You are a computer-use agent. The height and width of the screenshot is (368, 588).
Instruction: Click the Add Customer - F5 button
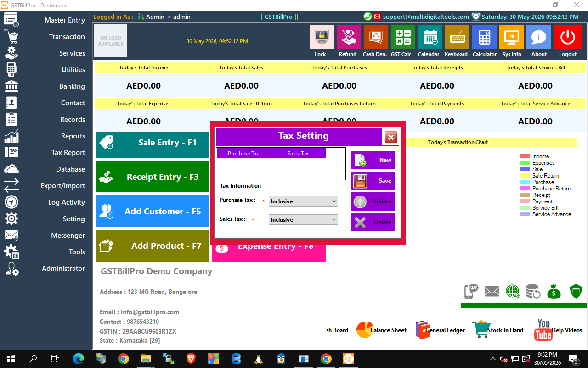tap(153, 211)
